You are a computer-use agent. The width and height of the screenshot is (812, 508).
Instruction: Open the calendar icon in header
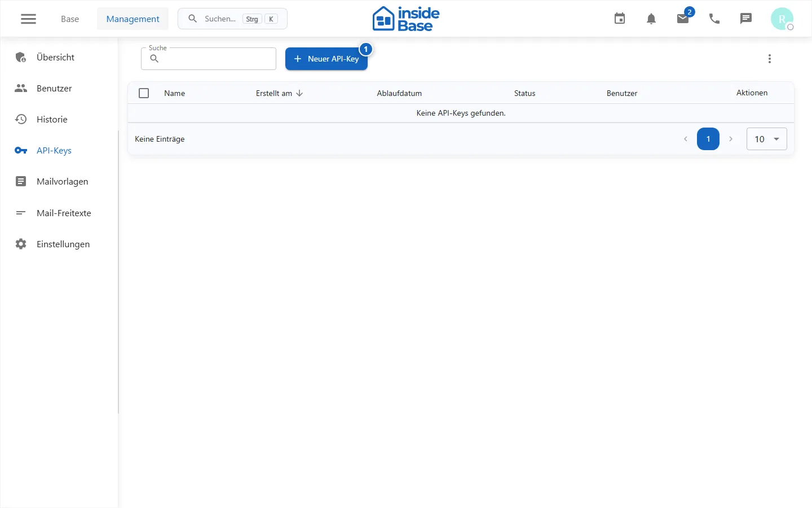(x=620, y=19)
